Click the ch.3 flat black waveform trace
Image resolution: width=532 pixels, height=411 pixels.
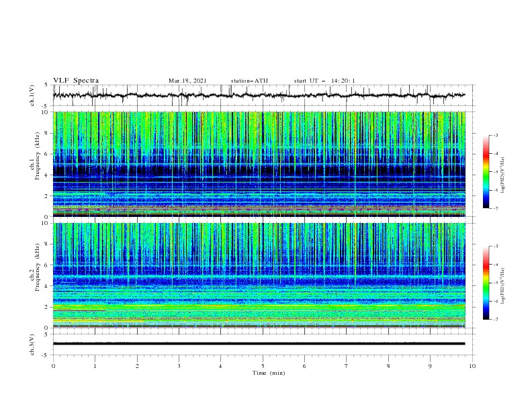coord(259,344)
